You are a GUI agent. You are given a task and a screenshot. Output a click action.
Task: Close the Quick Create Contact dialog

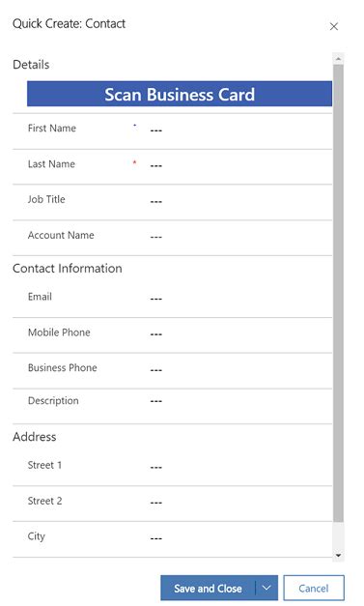334,26
